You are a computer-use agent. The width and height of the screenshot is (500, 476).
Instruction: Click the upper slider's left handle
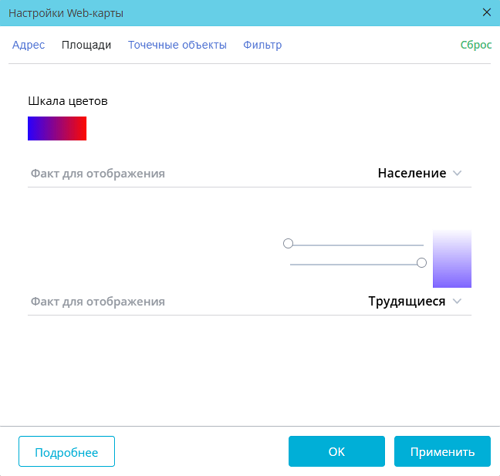288,243
